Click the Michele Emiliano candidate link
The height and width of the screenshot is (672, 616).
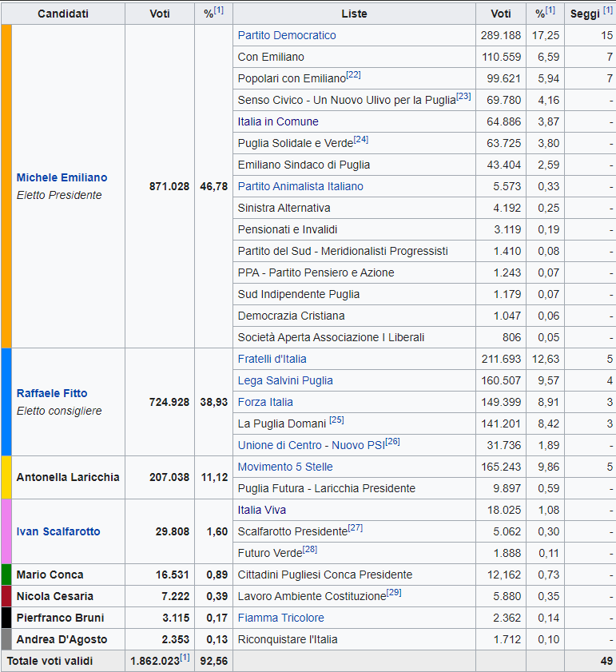[62, 177]
